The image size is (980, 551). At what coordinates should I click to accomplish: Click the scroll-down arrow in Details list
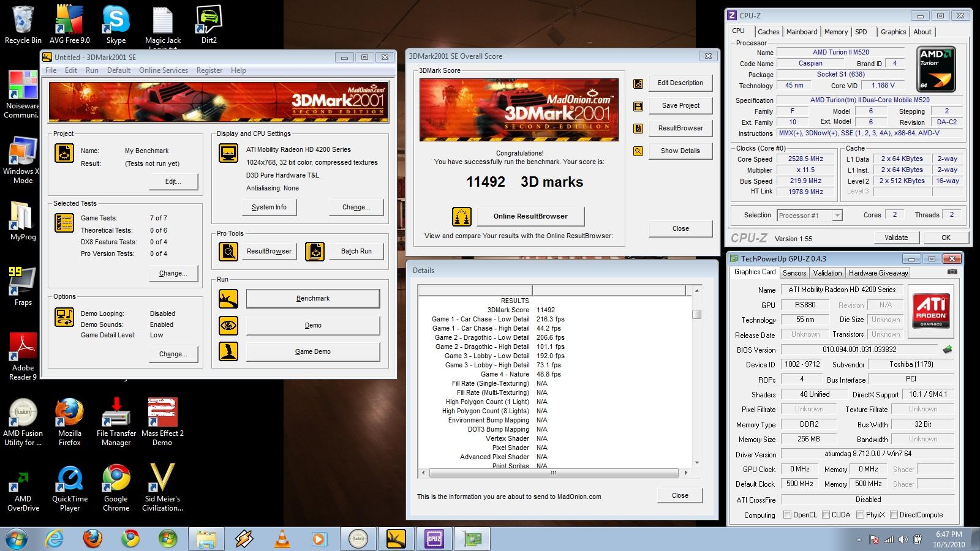coord(697,462)
